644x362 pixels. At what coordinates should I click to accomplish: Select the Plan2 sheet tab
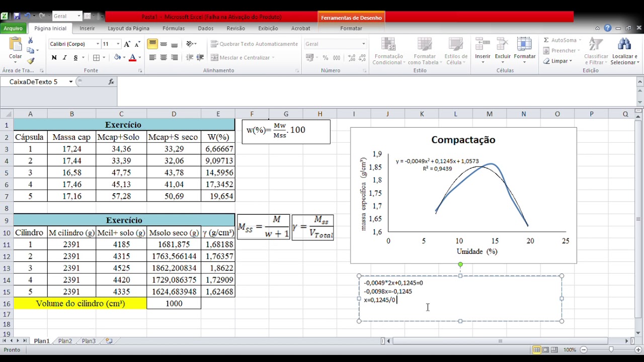point(65,341)
